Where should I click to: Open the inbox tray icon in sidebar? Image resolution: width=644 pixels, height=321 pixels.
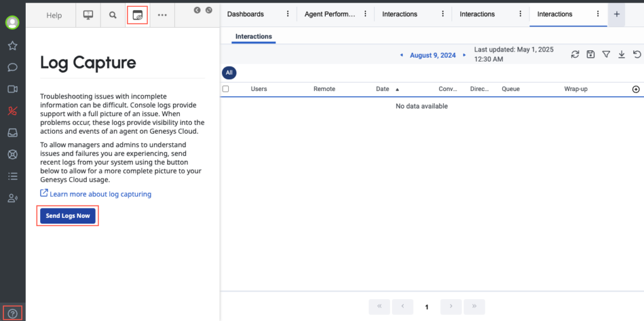13,133
